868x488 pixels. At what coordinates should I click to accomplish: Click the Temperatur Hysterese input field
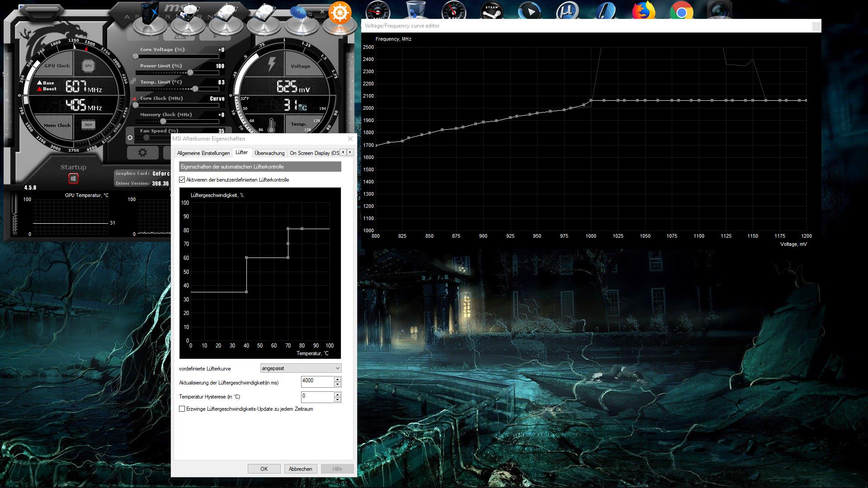coord(317,397)
